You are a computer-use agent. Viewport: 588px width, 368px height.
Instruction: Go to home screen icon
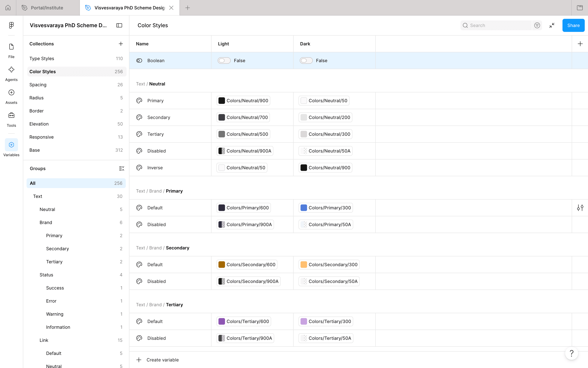(x=8, y=8)
